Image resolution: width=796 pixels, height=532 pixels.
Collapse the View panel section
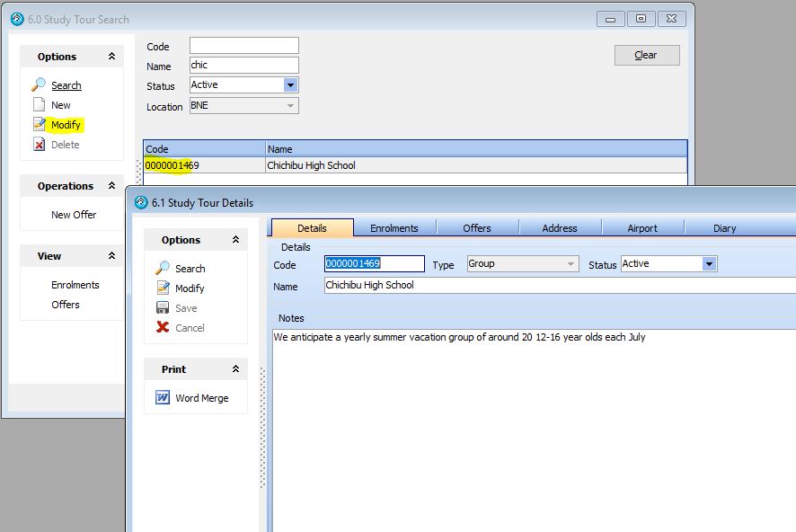(x=111, y=256)
